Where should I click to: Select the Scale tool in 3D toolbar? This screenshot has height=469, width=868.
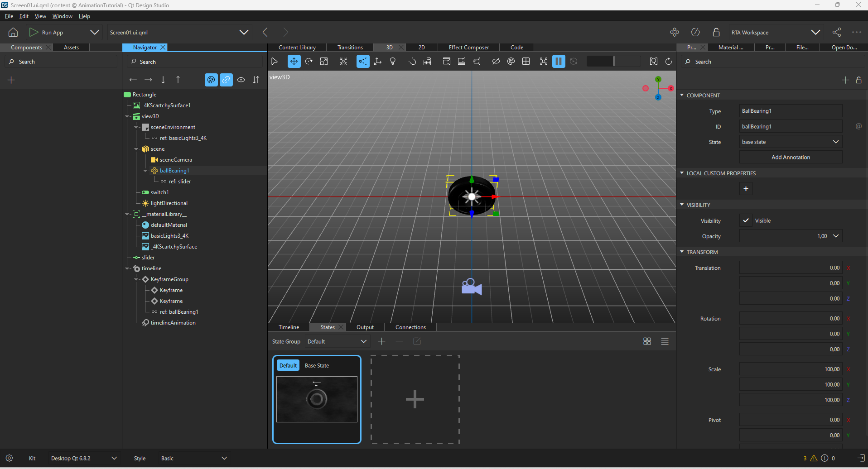tap(324, 62)
